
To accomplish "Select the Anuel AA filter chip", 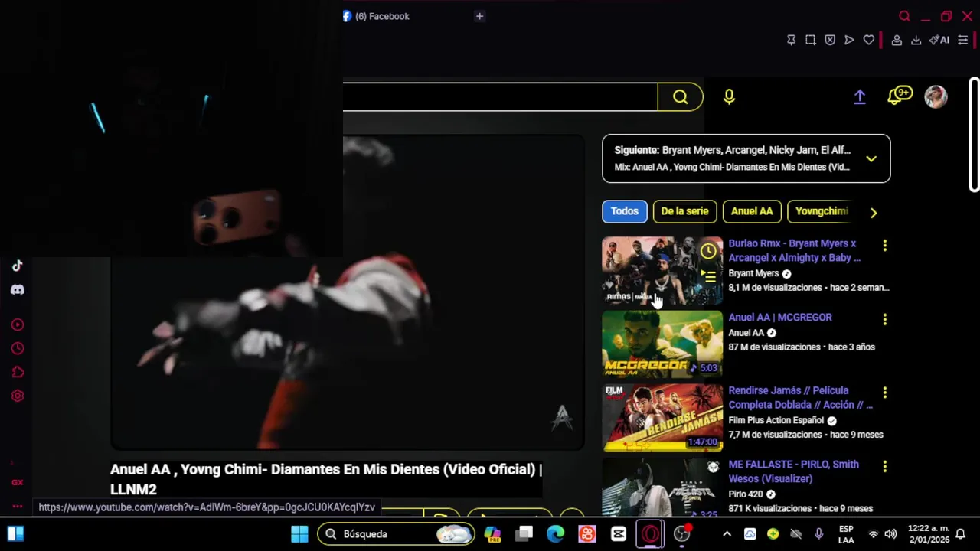I will 752,211.
